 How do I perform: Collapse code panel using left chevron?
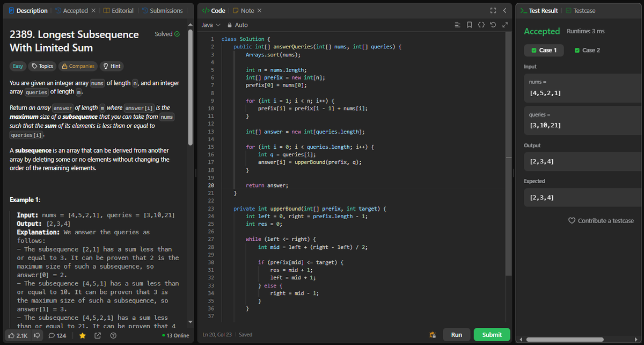[x=505, y=11]
